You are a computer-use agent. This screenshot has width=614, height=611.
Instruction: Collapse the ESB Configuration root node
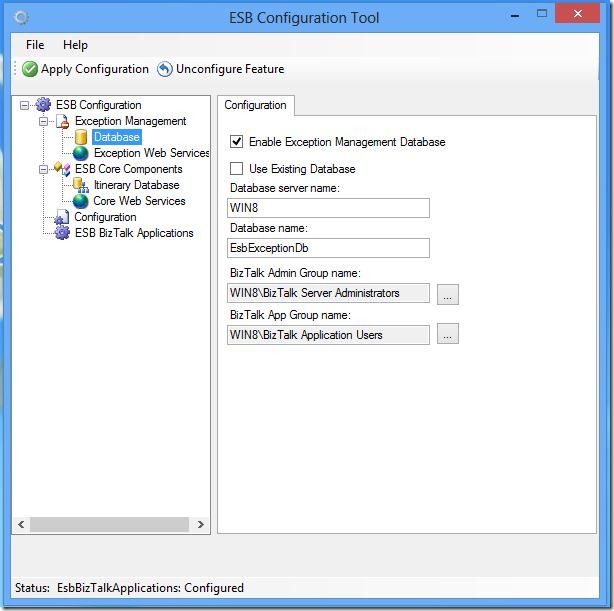24,105
